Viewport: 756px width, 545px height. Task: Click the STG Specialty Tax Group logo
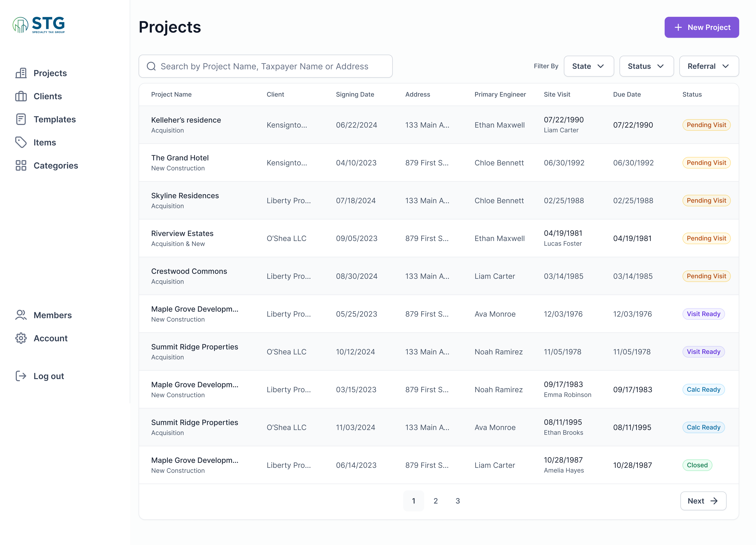39,25
